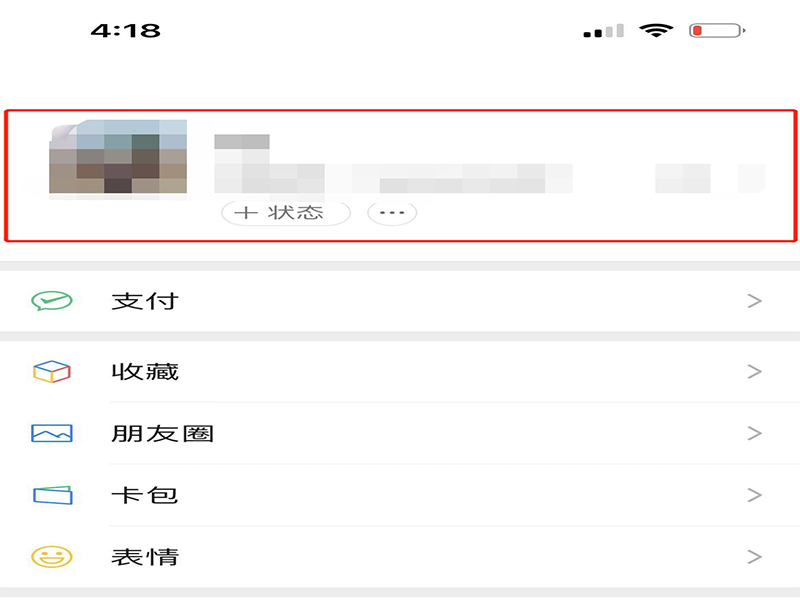Tap the cellular signal bars
The width and height of the screenshot is (800, 600).
604,31
